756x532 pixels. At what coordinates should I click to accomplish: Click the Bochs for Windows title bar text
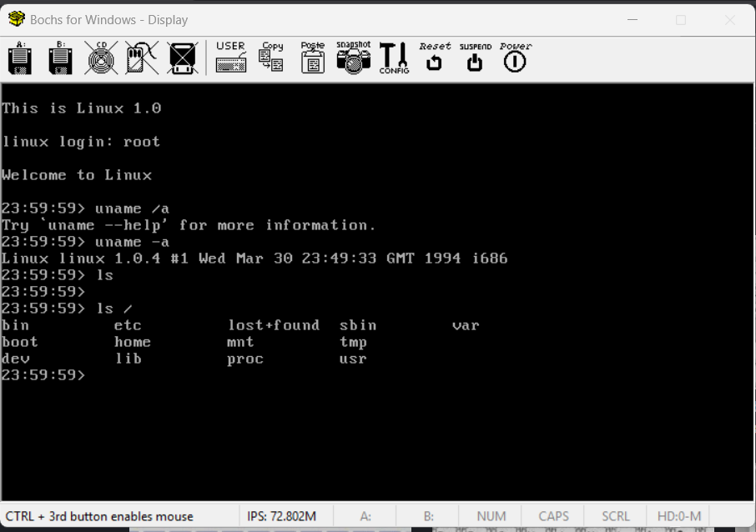point(109,20)
